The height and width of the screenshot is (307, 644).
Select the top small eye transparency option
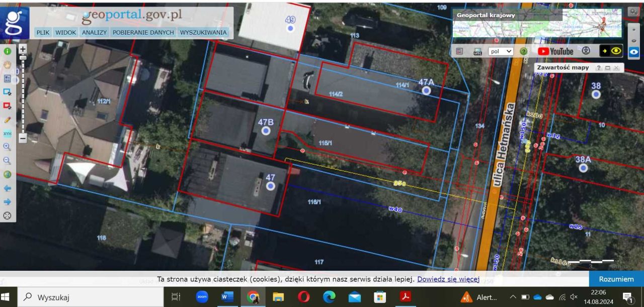tap(634, 29)
